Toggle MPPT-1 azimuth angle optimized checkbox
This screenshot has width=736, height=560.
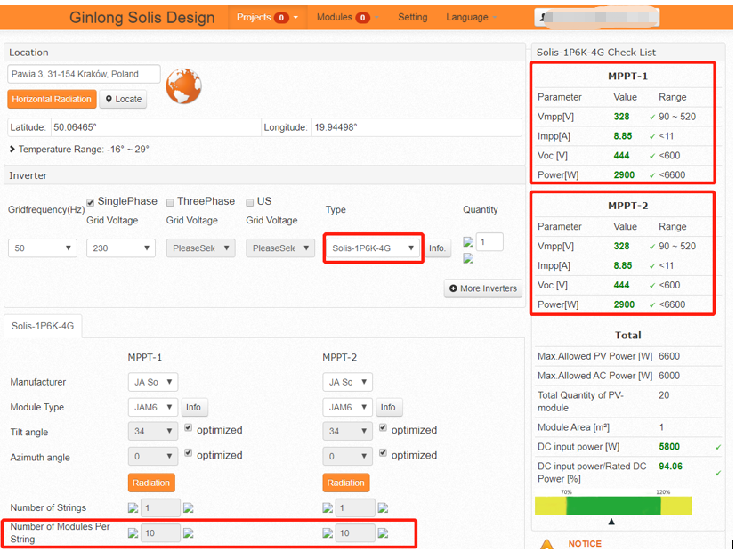(188, 453)
